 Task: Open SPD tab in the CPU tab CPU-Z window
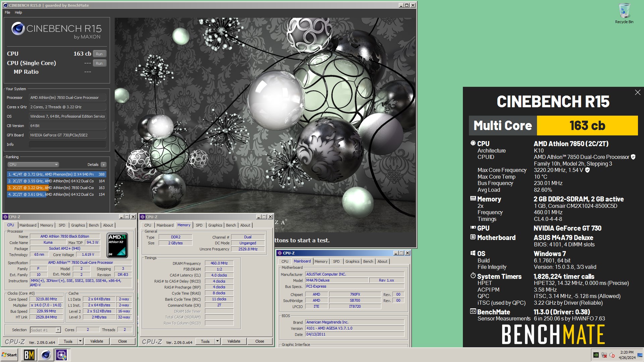(62, 225)
